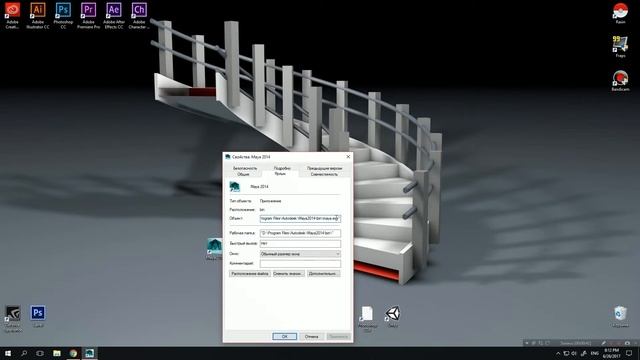Select the Bandicam desktop icon
The height and width of the screenshot is (360, 640).
click(620, 80)
